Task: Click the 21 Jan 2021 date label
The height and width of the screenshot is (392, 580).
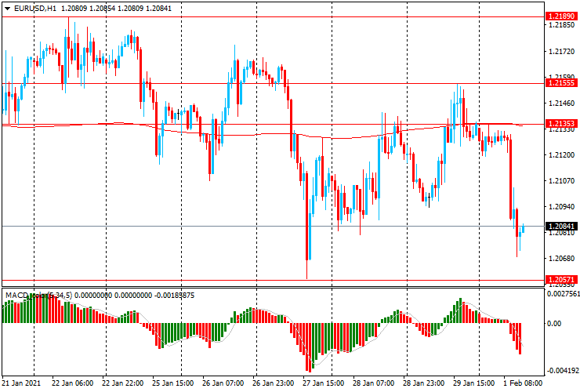Action: pos(21,383)
